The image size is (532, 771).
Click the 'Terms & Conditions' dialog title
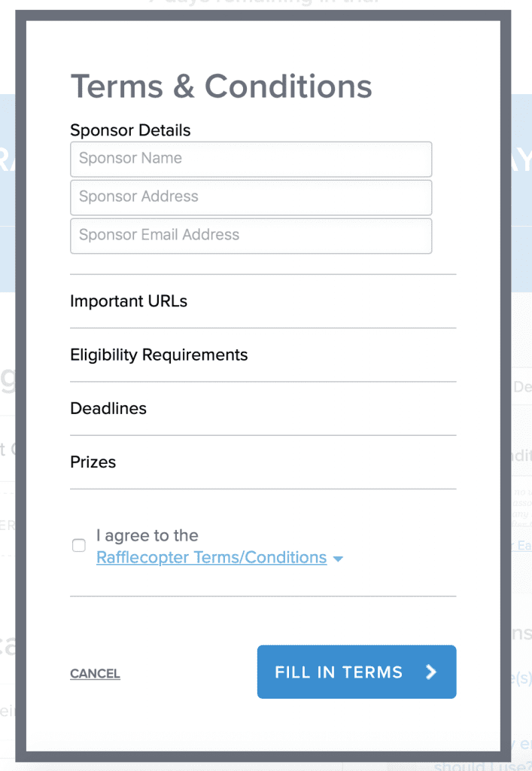pyautogui.click(x=221, y=87)
